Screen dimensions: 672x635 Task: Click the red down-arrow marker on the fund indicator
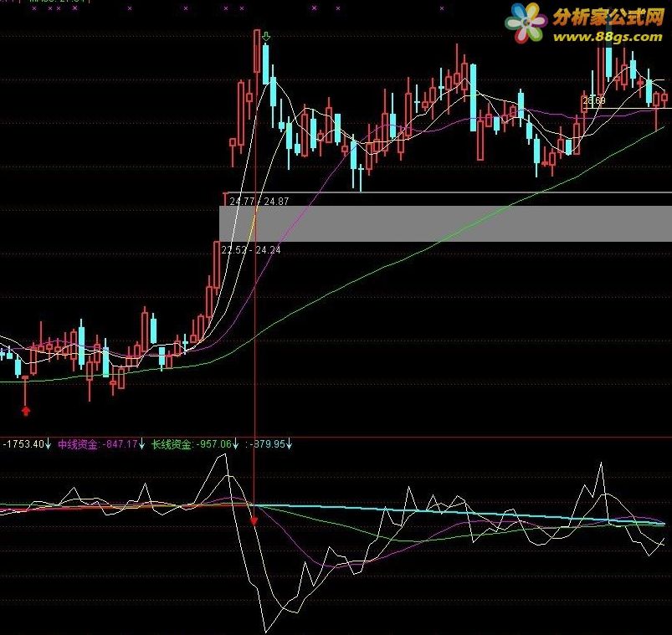[x=254, y=521]
